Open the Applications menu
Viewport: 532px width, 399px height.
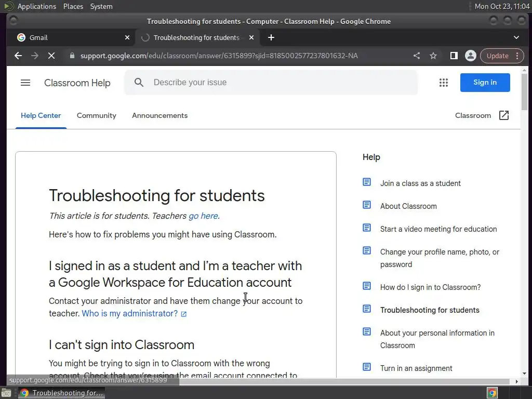37,6
